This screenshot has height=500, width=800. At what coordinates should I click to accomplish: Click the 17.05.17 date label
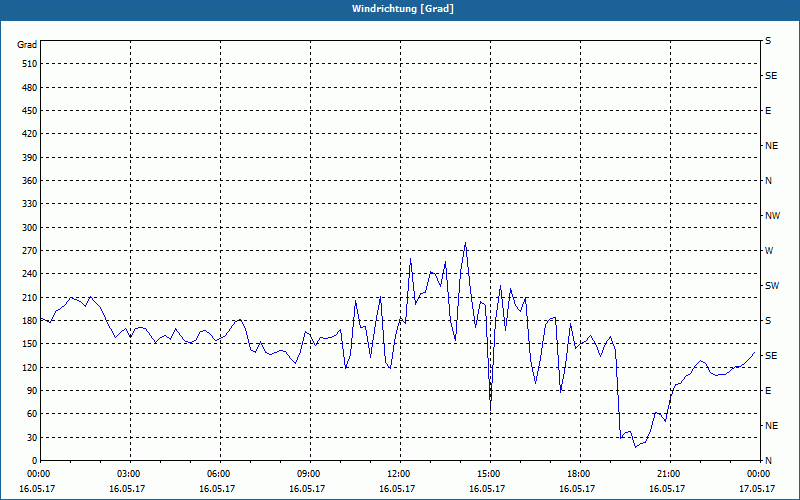pos(757,488)
